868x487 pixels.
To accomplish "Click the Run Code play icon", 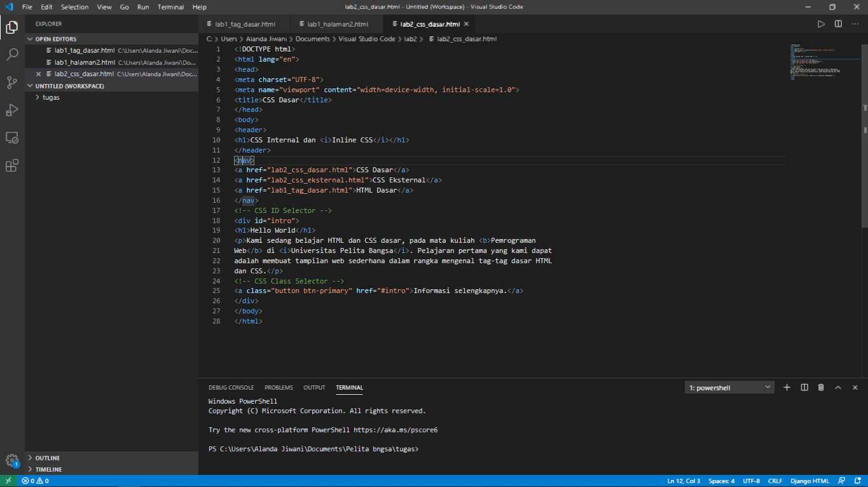I will (x=822, y=24).
